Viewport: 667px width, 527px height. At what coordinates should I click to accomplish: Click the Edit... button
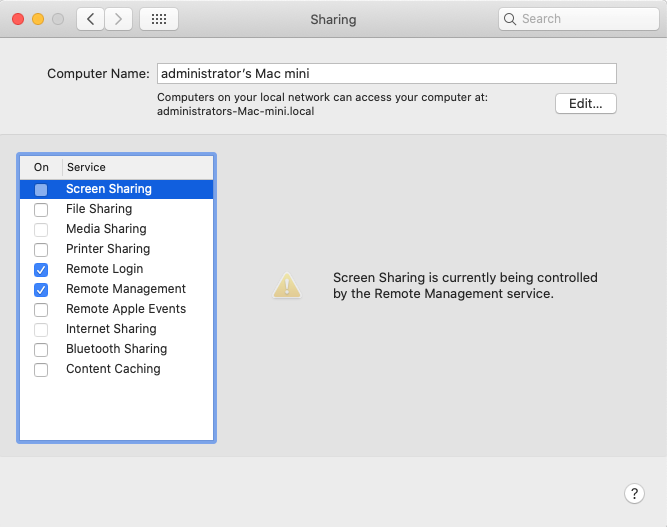[586, 103]
